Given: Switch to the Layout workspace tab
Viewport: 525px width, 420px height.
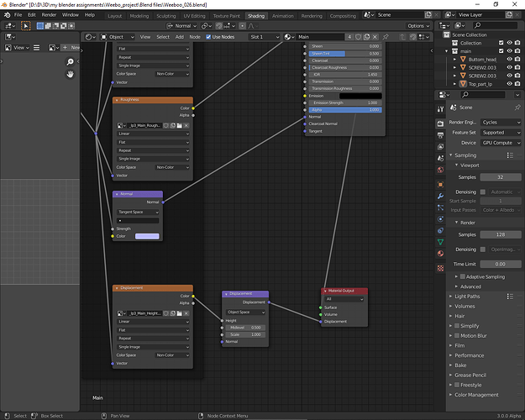Looking at the screenshot, I should tap(115, 16).
